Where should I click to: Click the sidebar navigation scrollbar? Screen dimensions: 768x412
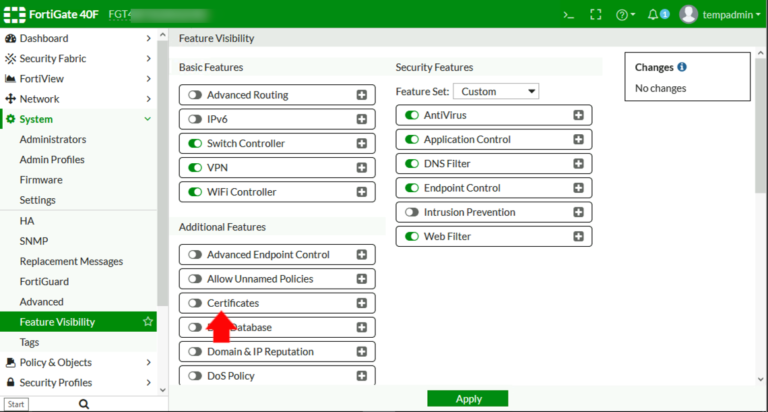pos(163,171)
